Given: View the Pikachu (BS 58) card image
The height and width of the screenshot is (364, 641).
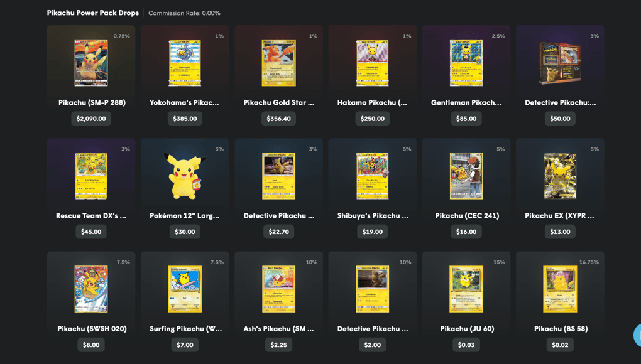Looking at the screenshot, I should (x=560, y=289).
